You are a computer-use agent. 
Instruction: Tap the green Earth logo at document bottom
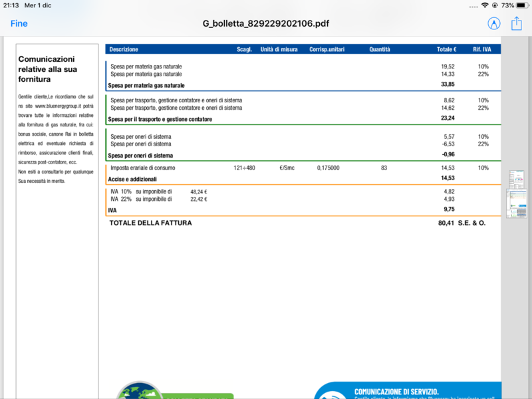[140, 392]
